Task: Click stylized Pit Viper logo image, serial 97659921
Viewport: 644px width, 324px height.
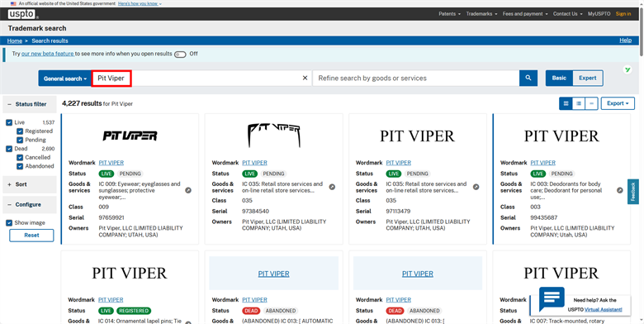Action: click(x=130, y=136)
